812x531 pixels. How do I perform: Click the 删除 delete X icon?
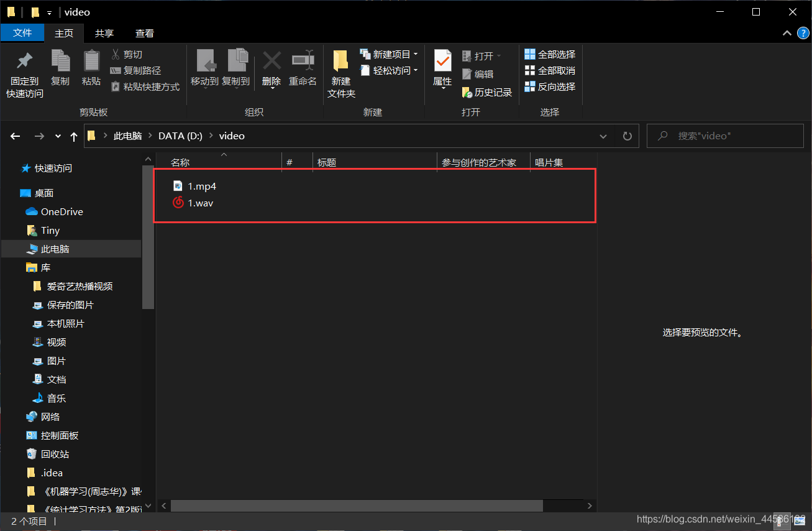[271, 61]
